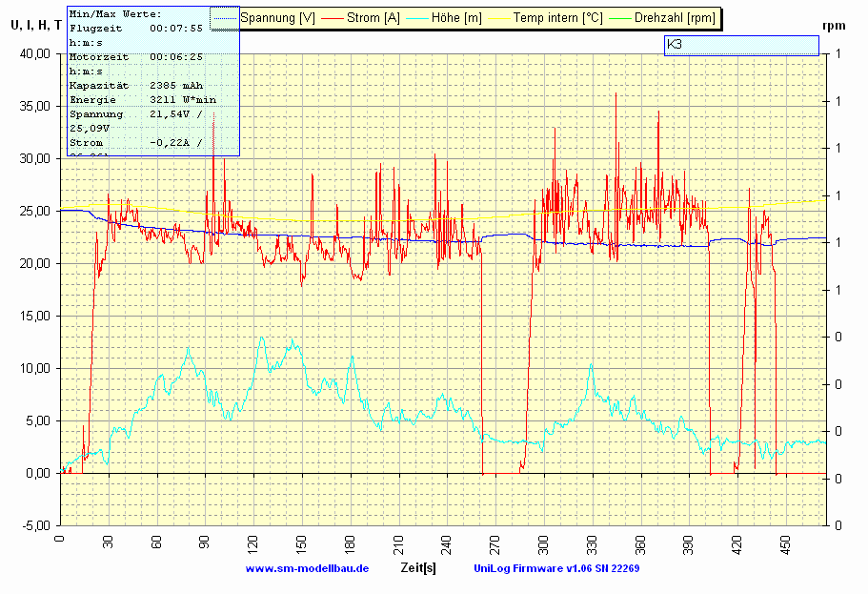Click the Kapazität 2385 mAh row

(136, 86)
